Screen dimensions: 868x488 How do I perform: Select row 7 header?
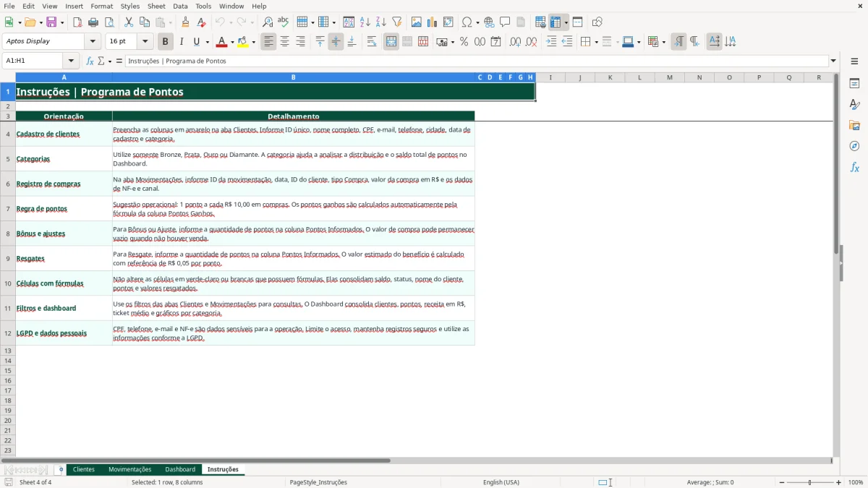click(x=8, y=209)
